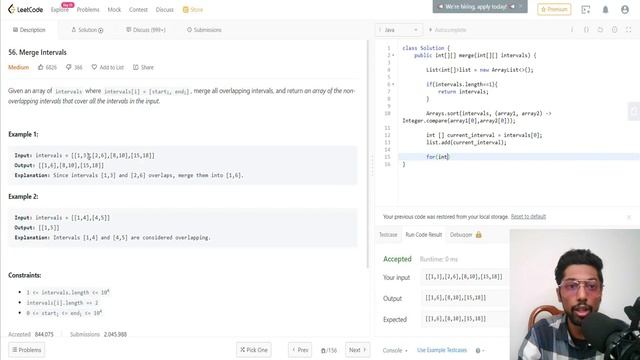Click the format code braces icon
Viewport: 640px width, 360px height.
pos(586,30)
